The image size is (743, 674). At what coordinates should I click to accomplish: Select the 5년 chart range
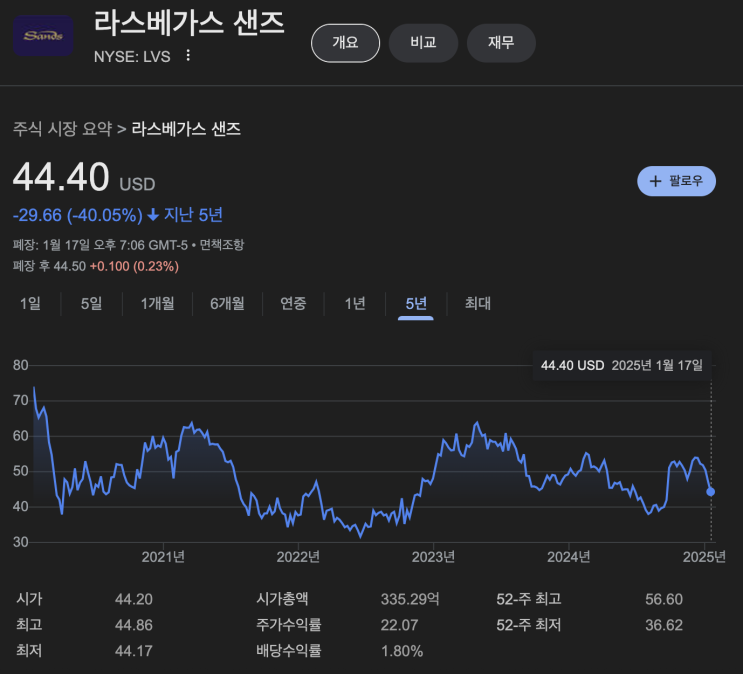pyautogui.click(x=416, y=303)
